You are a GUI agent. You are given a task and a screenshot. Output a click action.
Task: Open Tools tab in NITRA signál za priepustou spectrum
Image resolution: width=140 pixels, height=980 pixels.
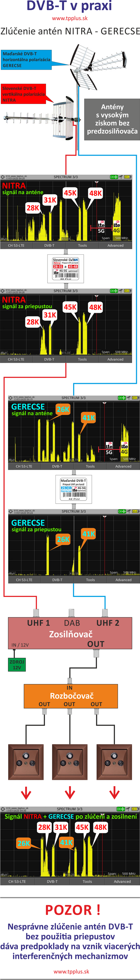[x=82, y=359]
